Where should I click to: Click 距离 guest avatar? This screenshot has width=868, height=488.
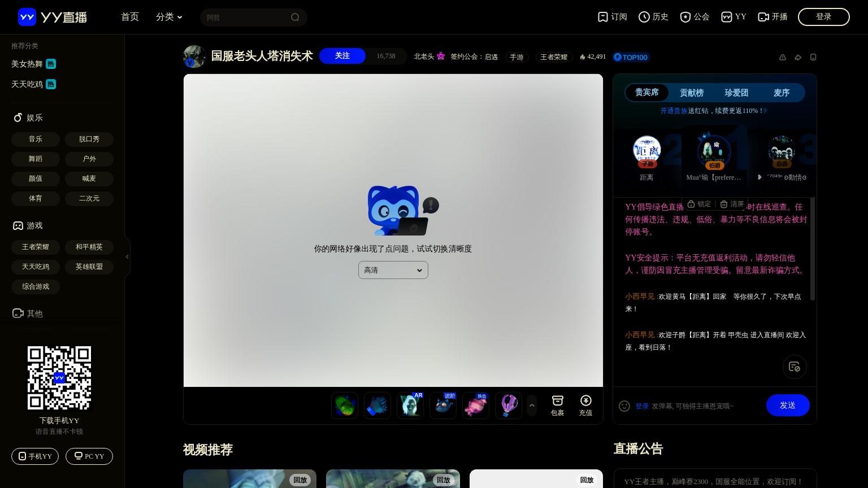point(647,150)
